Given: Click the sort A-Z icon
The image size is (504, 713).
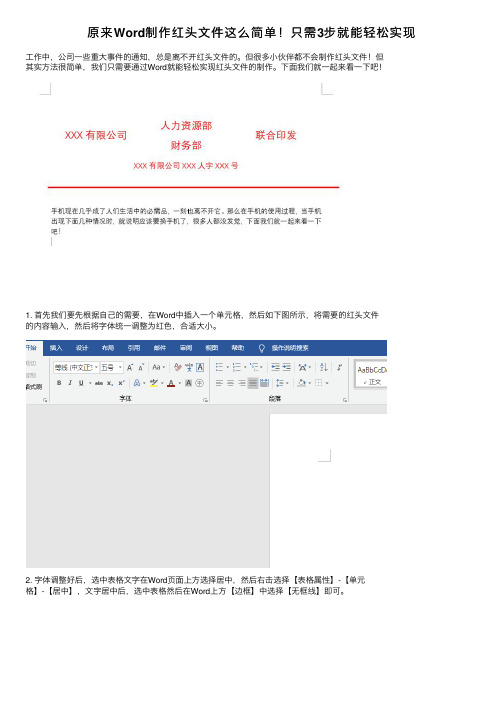Looking at the screenshot, I should tap(323, 367).
